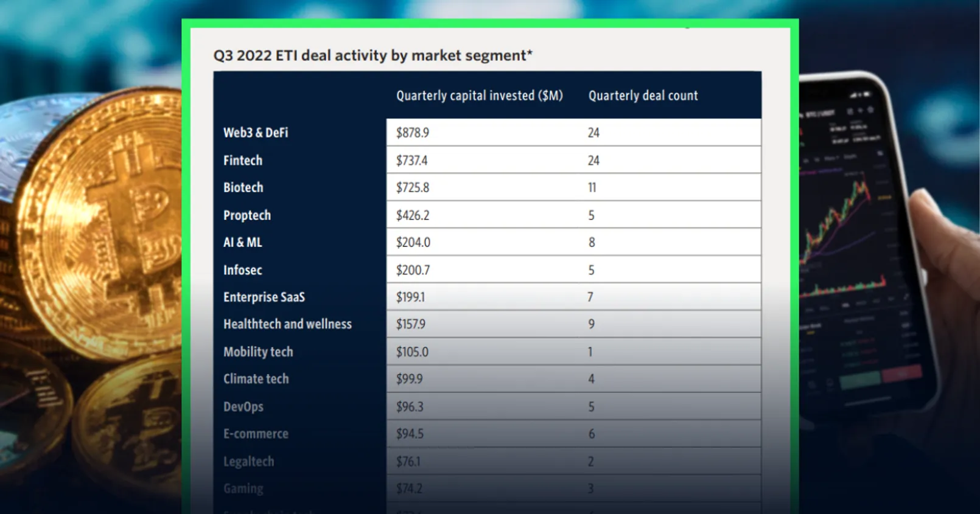Select the 'Web3 & DeFi' row label
The width and height of the screenshot is (980, 514).
click(x=256, y=133)
